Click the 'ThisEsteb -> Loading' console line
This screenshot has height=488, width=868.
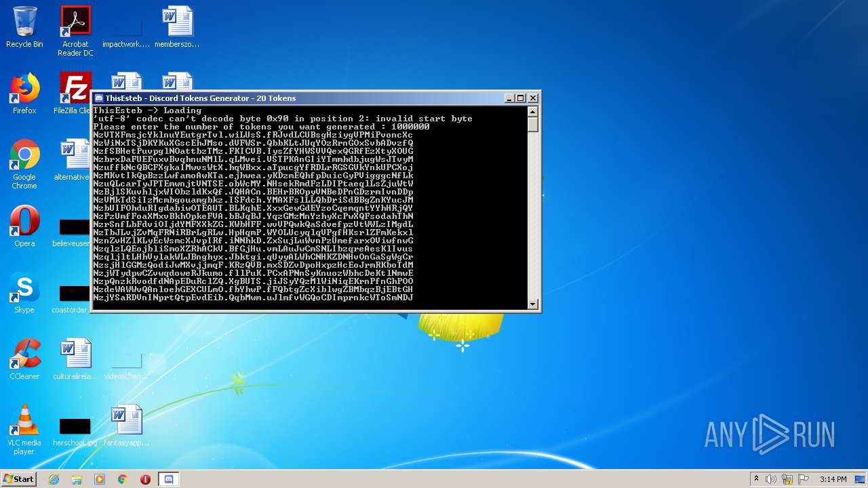[x=147, y=110]
